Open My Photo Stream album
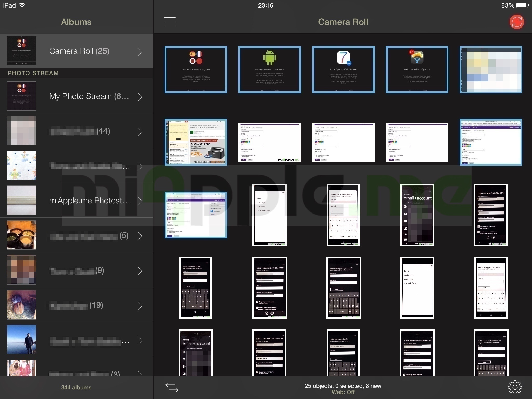The image size is (532, 399). [89, 96]
